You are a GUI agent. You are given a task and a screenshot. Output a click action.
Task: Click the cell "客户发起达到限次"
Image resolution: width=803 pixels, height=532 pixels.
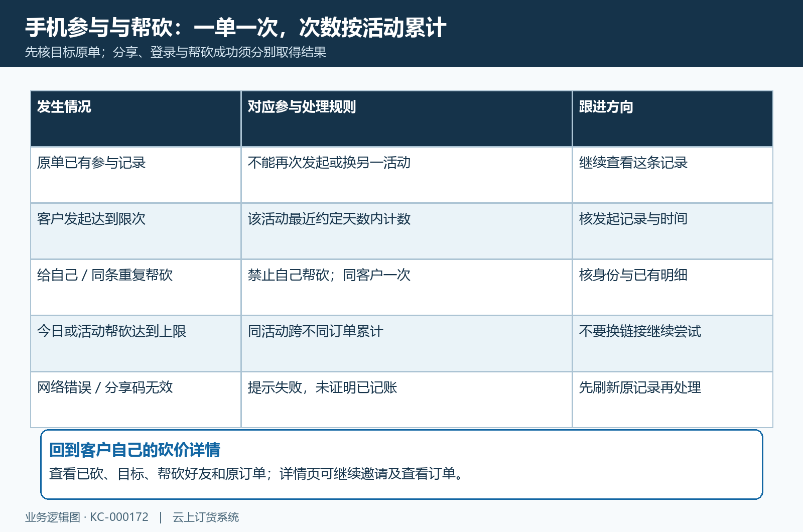136,231
